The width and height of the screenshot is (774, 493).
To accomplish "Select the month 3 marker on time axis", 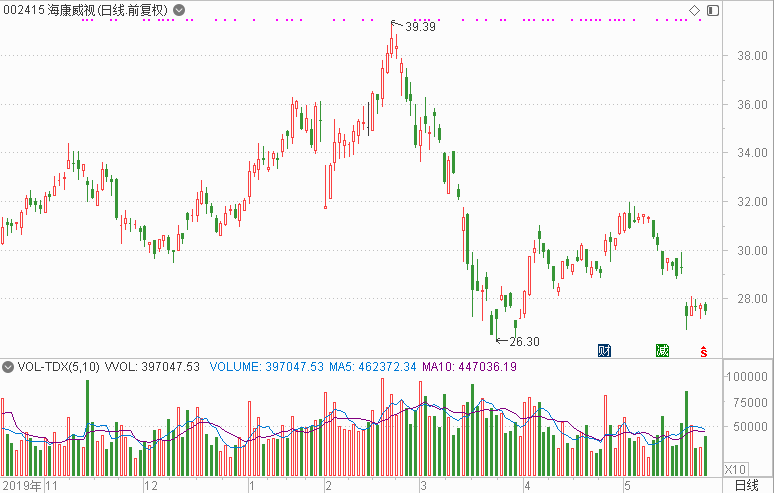I will [x=424, y=486].
